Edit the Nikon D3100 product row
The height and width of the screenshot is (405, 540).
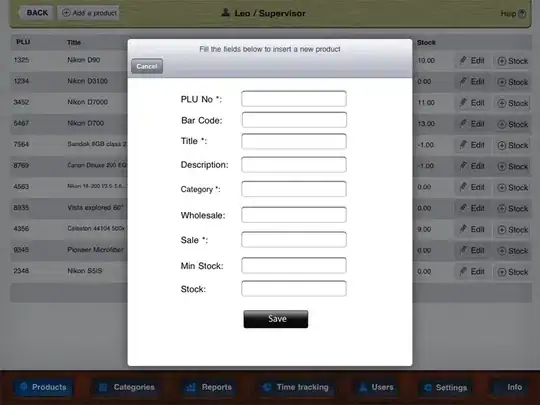[472, 82]
